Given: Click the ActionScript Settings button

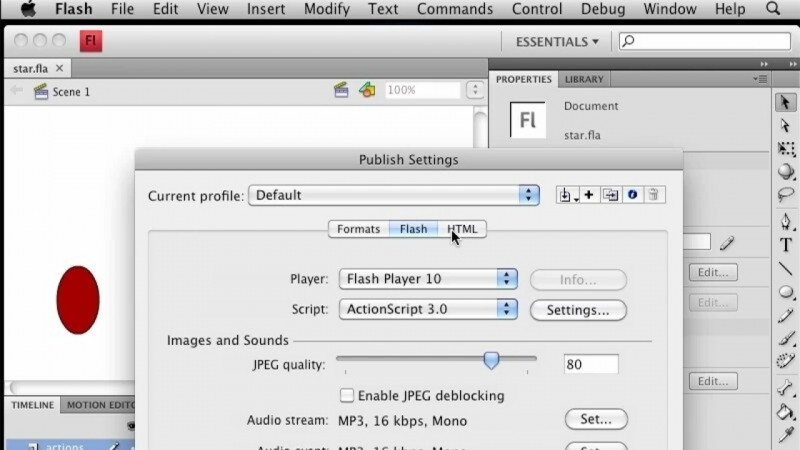Looking at the screenshot, I should pos(577,310).
